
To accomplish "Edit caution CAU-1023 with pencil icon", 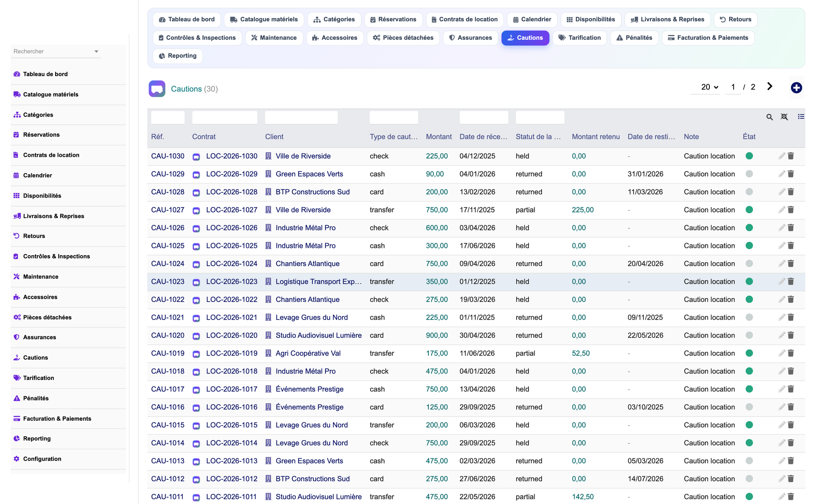I will click(781, 281).
